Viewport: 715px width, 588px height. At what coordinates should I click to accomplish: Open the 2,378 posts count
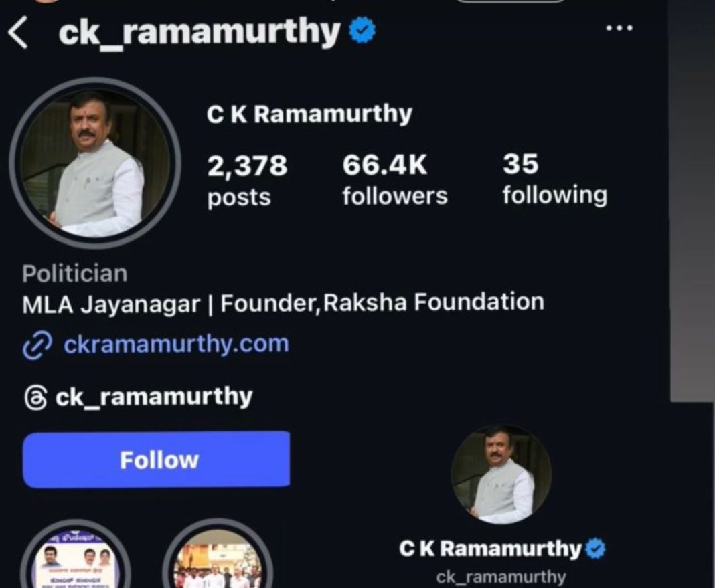247,180
